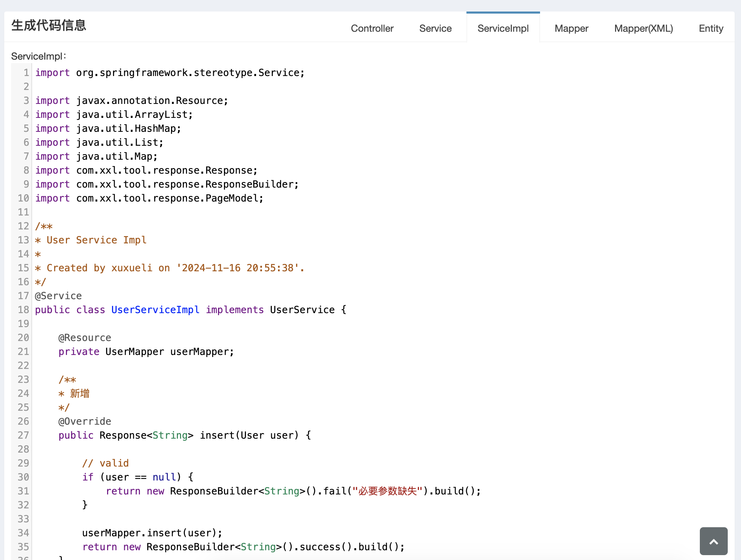
Task: Click the @Service annotation on line 17
Action: [59, 296]
